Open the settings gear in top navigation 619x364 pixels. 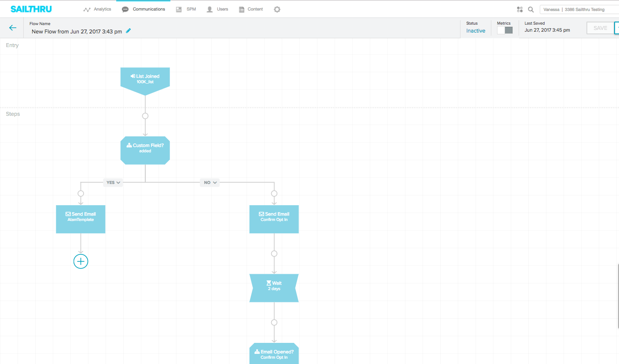coord(277,9)
